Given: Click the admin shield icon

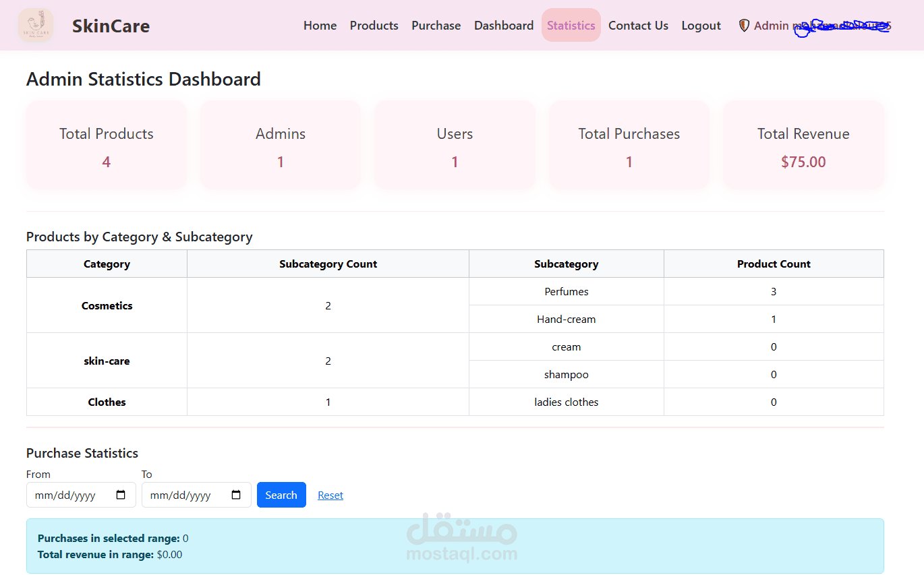Looking at the screenshot, I should pyautogui.click(x=744, y=26).
